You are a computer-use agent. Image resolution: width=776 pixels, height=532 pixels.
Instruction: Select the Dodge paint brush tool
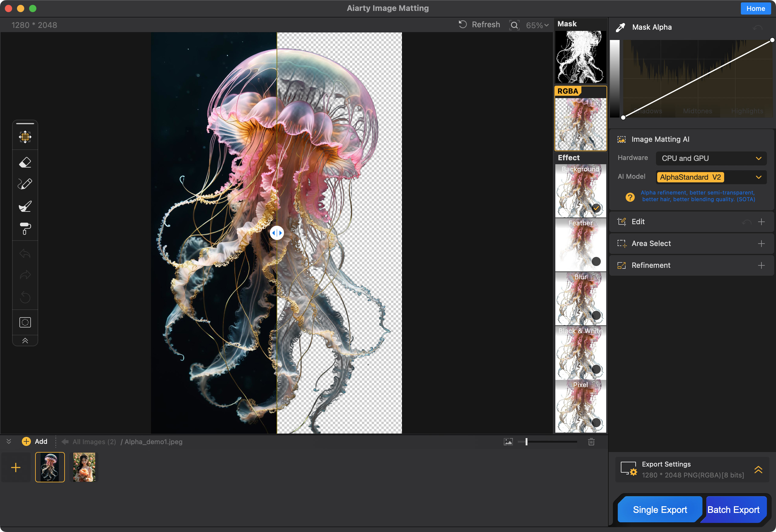coord(25,206)
